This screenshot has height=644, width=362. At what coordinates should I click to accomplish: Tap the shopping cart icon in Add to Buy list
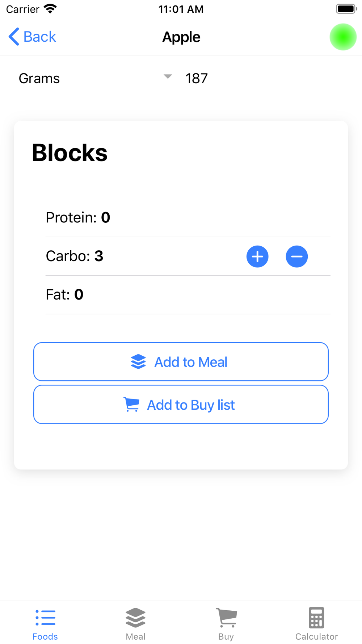(131, 404)
